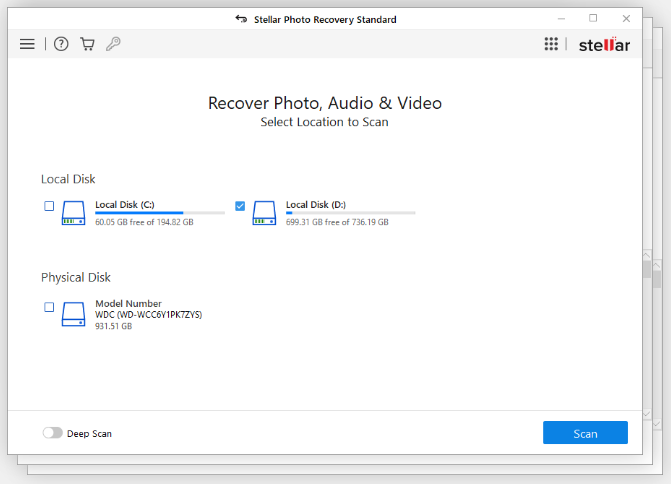Image resolution: width=671 pixels, height=484 pixels.
Task: Click the "Deep Scan" label
Action: point(89,434)
